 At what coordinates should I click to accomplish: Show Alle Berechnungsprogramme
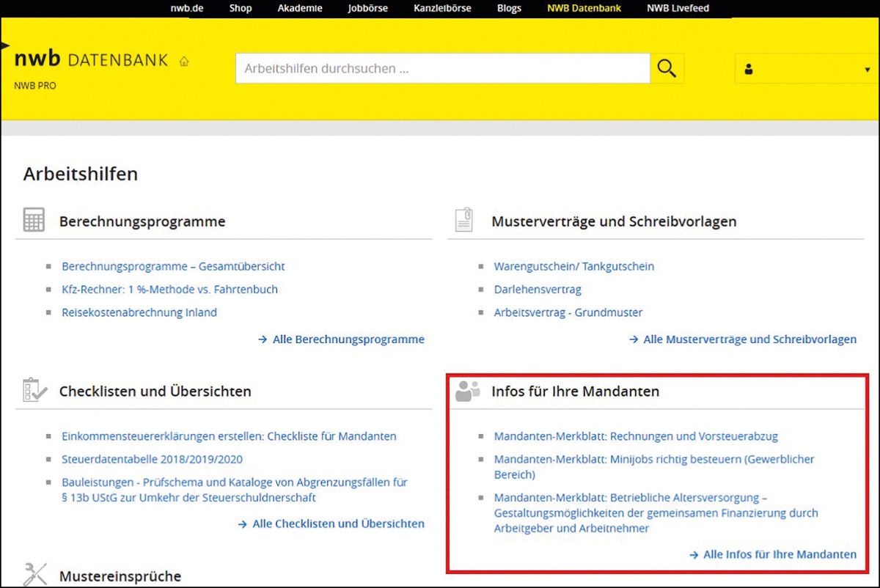pyautogui.click(x=348, y=339)
